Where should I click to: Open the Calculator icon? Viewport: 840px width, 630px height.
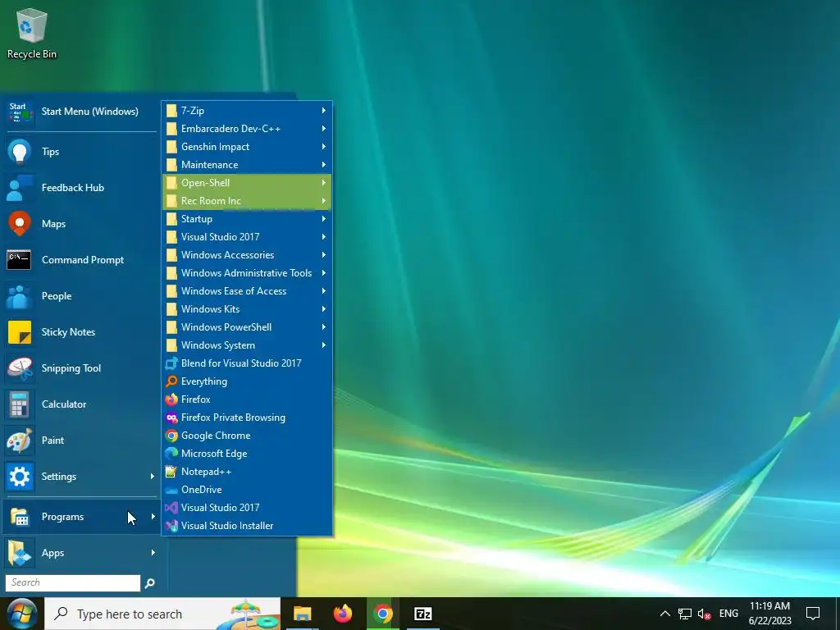pyautogui.click(x=20, y=404)
